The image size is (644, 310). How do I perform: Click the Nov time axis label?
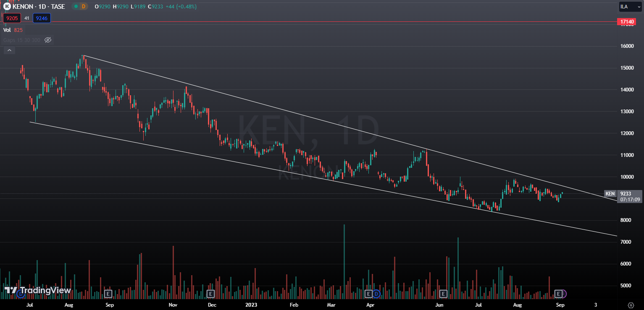click(x=173, y=305)
